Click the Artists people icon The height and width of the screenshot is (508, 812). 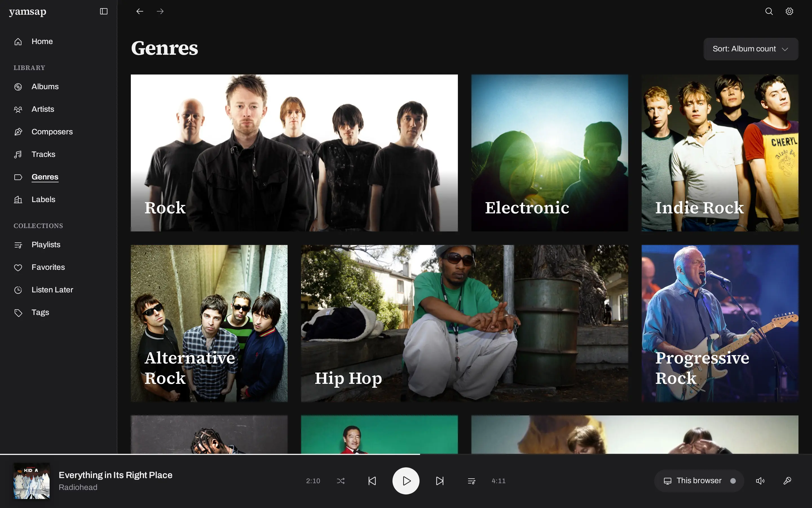tap(18, 109)
